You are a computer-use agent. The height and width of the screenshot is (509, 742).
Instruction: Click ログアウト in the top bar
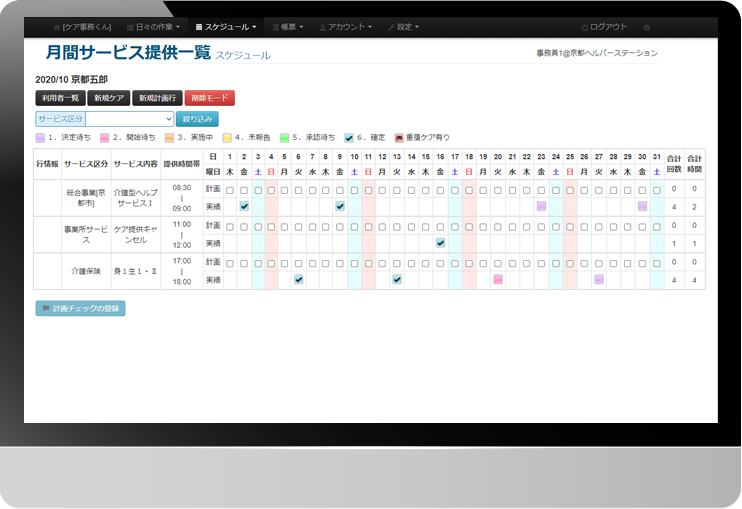click(605, 27)
